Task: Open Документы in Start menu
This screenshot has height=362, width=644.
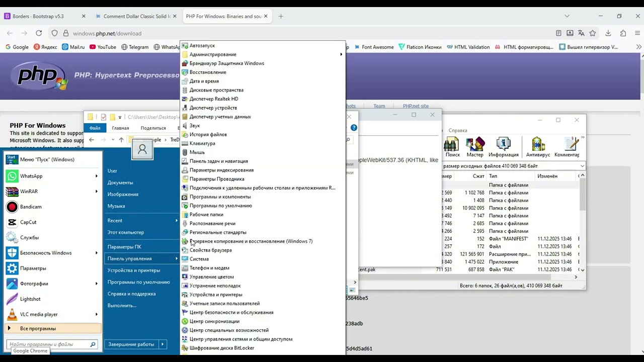Action: 120,183
